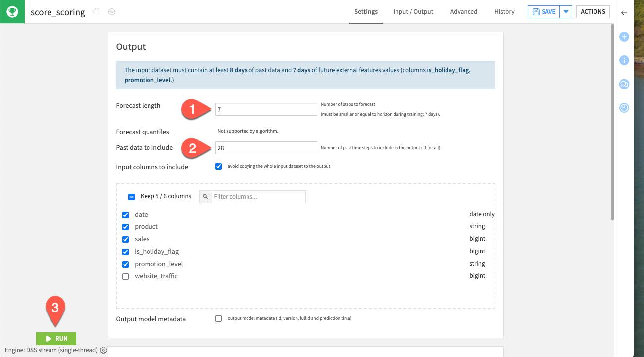Screen dimensions: 644x357
Task: Disable avoid copying whole input dataset option
Action: pyautogui.click(x=218, y=166)
